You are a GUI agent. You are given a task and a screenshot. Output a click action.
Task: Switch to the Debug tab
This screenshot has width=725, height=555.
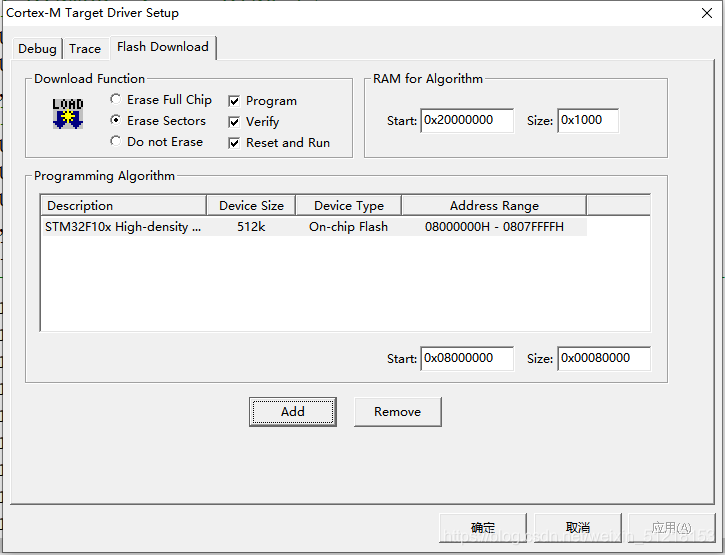coord(37,49)
